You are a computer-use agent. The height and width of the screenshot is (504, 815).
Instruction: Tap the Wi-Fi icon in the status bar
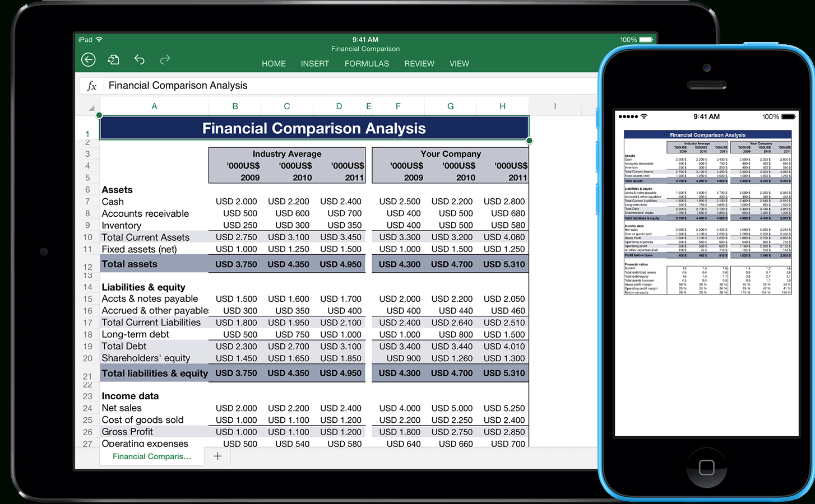point(98,39)
